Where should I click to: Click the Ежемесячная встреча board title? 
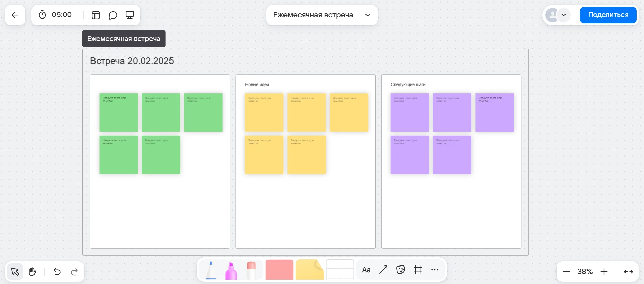point(313,15)
